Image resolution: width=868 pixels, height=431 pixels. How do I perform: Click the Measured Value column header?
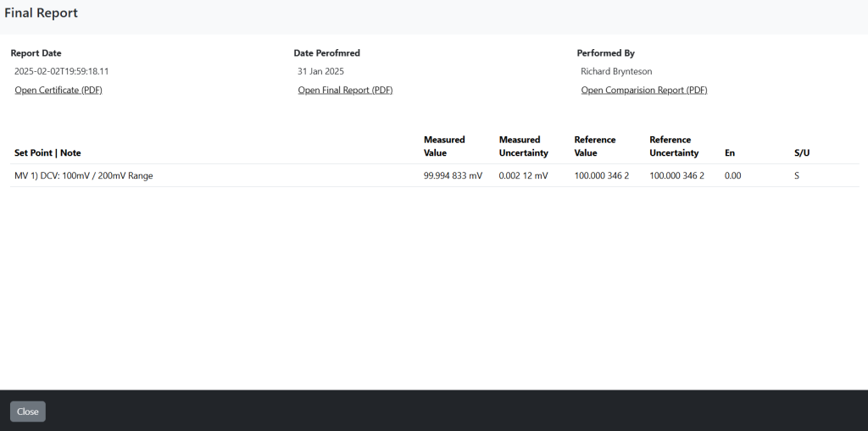click(444, 146)
